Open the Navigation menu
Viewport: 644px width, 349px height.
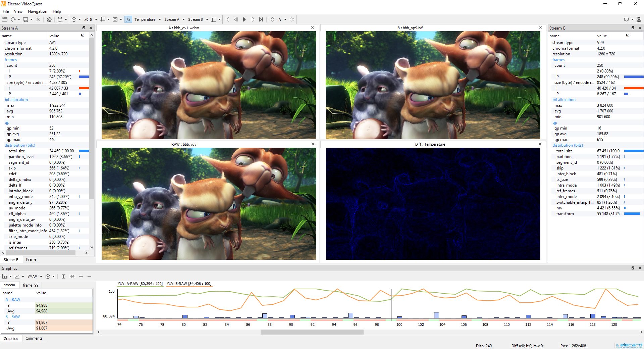click(37, 11)
